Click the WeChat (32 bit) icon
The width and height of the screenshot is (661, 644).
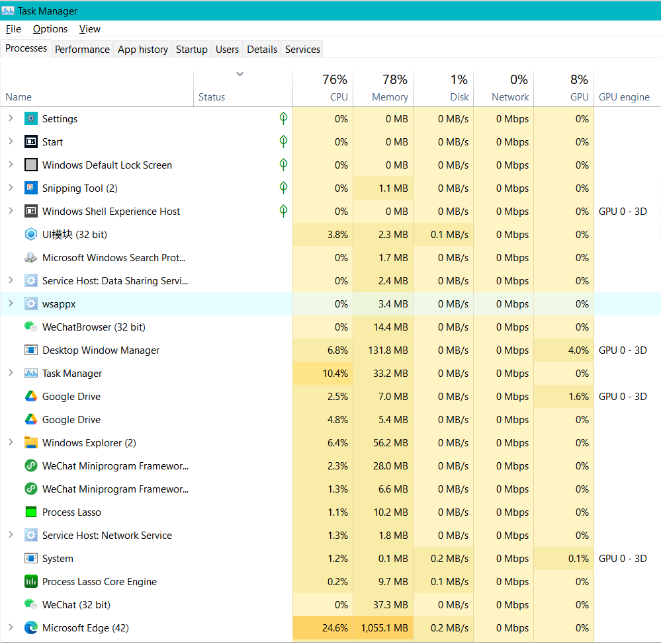coord(31,605)
